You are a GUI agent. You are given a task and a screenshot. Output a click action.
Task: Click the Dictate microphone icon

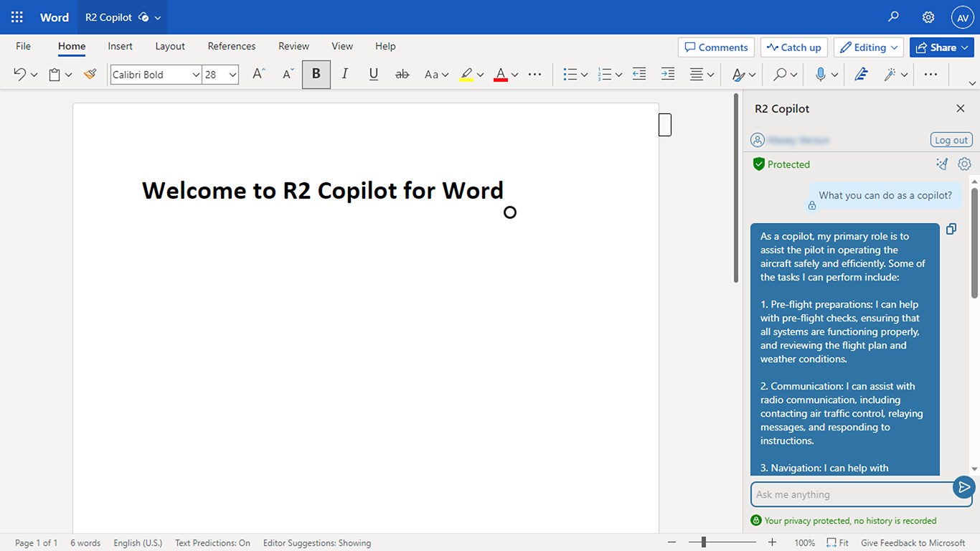coord(821,74)
